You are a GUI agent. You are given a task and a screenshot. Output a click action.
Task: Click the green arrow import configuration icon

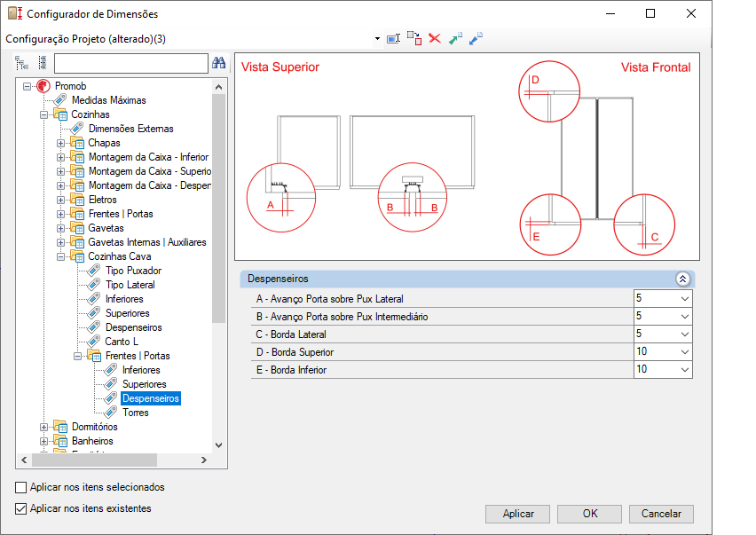click(455, 38)
